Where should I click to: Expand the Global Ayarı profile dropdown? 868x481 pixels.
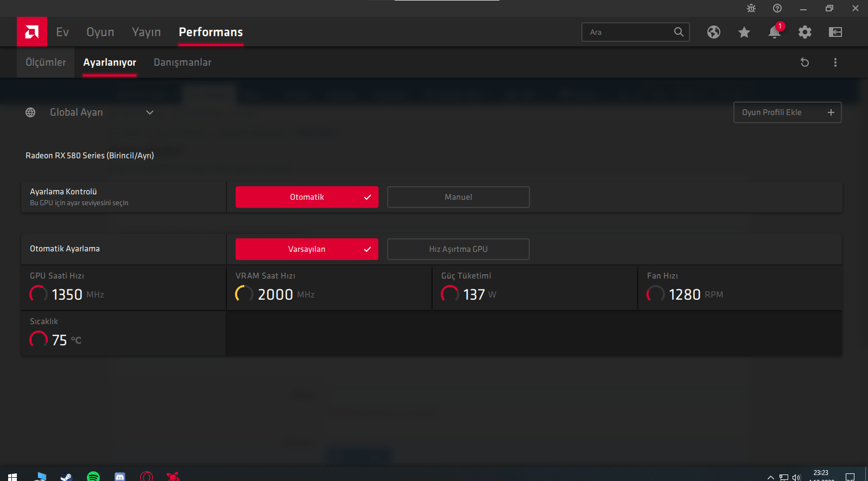(x=150, y=112)
